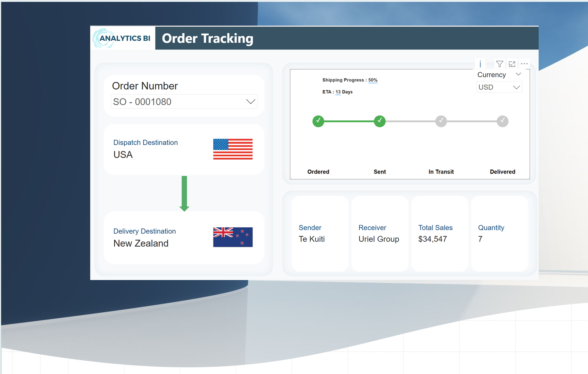Click the 50% shipping progress value

373,80
